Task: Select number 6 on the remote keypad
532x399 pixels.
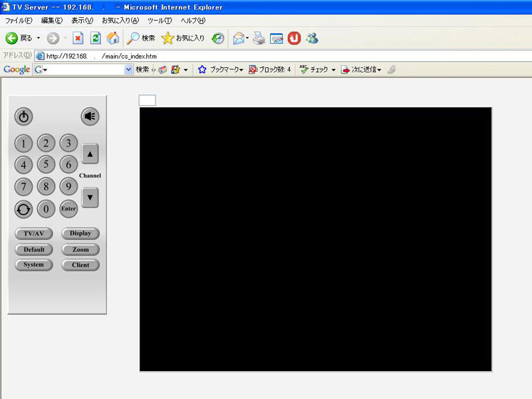Action: tap(68, 164)
